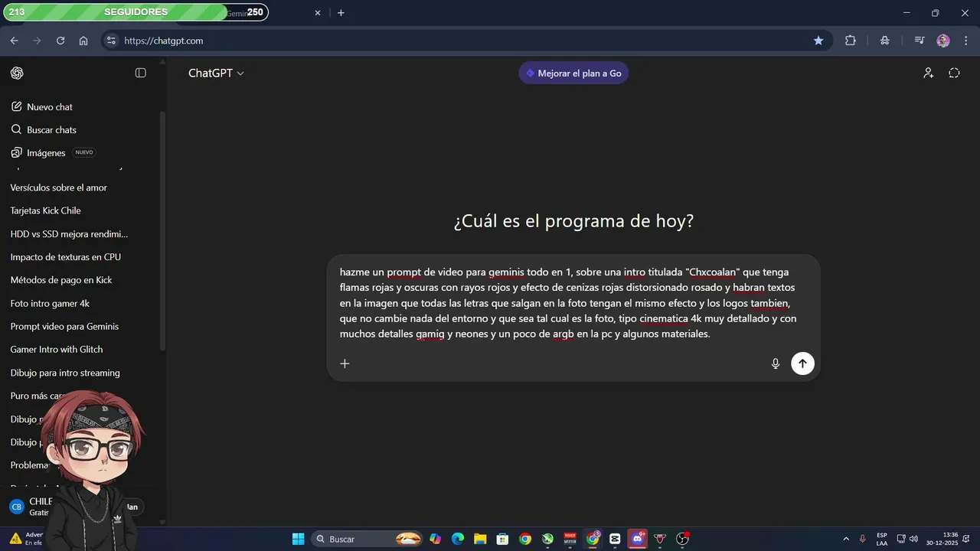Open CapCut from the taskbar
980x551 pixels.
click(615, 539)
